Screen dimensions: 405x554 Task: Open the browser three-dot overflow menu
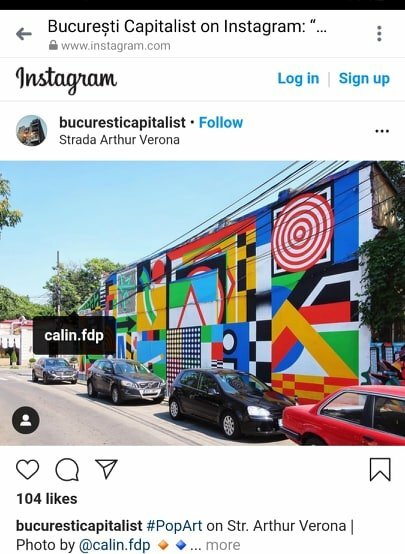point(379,34)
